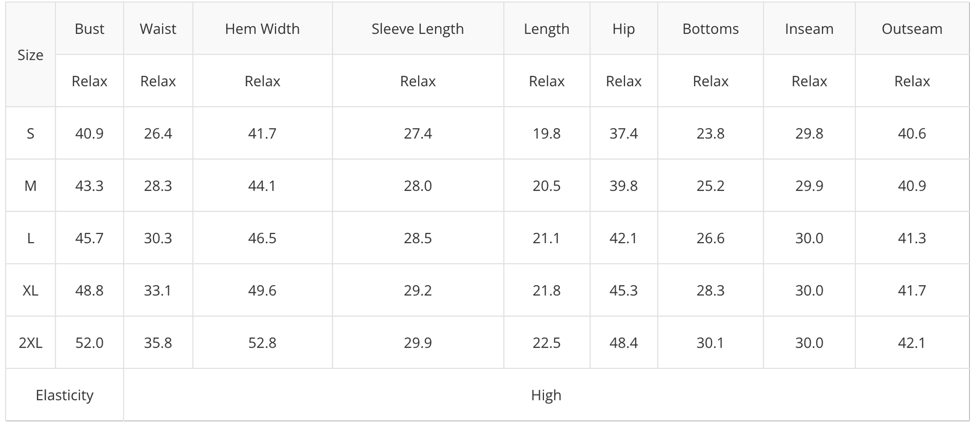The image size is (980, 432).
Task: Select the L row bottoms value 26.6
Action: tap(710, 238)
